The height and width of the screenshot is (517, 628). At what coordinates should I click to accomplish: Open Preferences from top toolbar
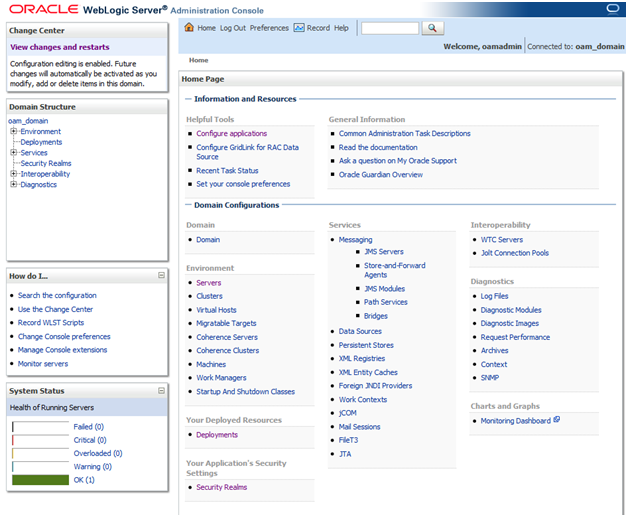click(x=269, y=28)
